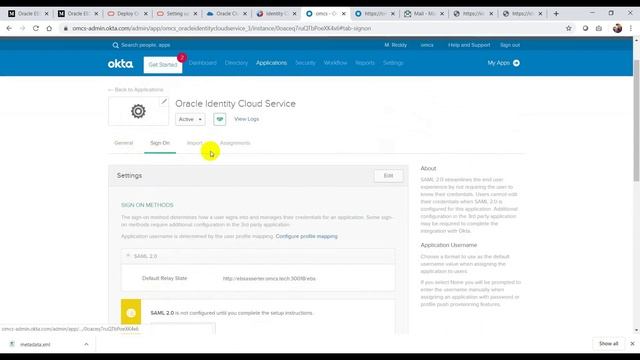Switch to the Oracle Cl cloud browser tab

tap(226, 13)
